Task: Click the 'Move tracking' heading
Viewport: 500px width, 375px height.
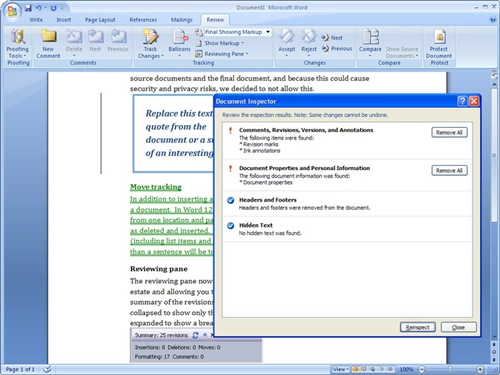Action: click(x=156, y=187)
